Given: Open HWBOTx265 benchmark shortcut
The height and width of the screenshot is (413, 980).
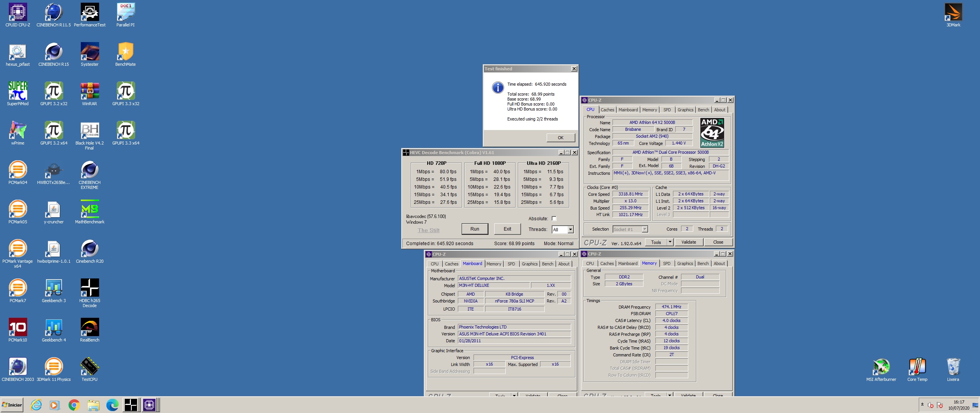Looking at the screenshot, I should tap(54, 173).
